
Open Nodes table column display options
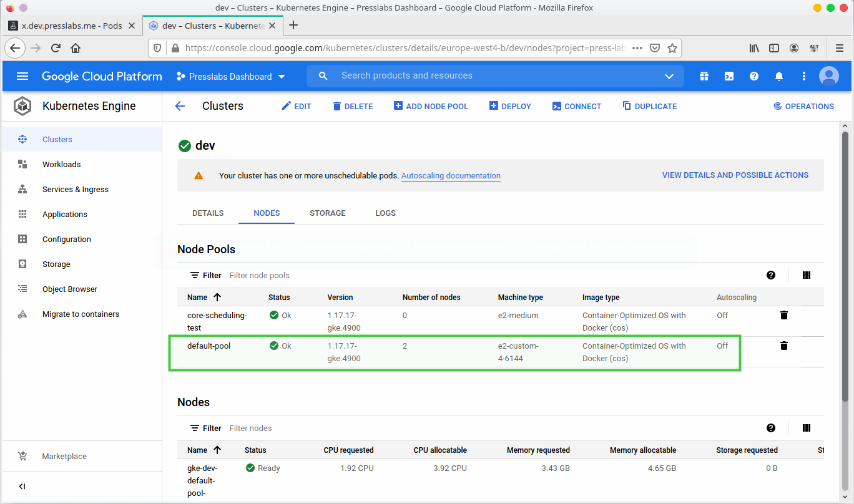(807, 428)
